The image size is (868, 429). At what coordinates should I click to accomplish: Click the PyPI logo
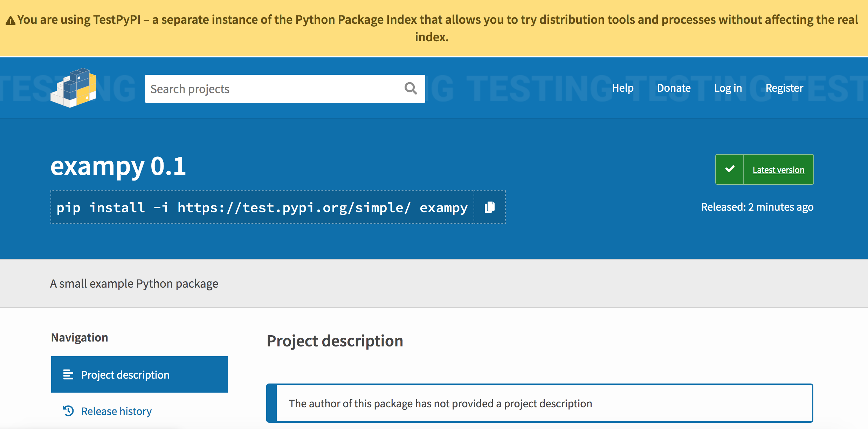click(73, 88)
